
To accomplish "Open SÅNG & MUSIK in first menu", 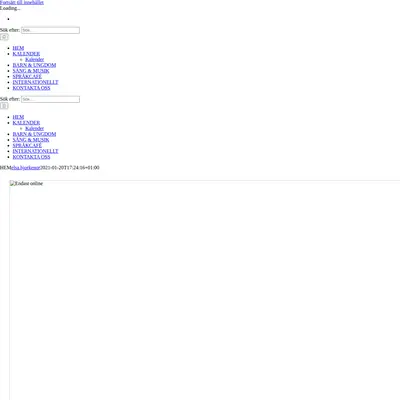I will tap(31, 71).
